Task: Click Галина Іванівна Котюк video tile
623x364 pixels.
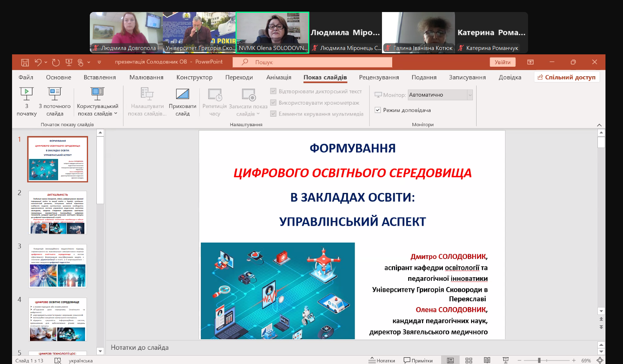Action: tap(418, 32)
